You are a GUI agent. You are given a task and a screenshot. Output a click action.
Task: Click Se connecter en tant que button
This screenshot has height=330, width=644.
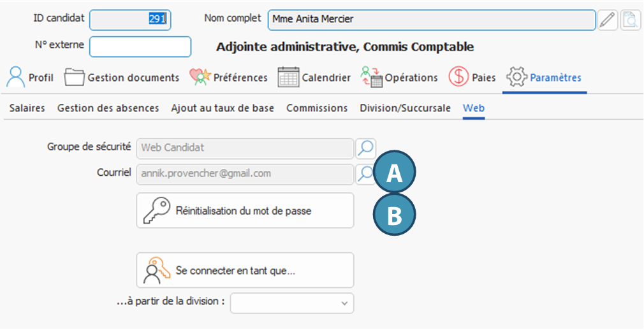click(x=245, y=270)
